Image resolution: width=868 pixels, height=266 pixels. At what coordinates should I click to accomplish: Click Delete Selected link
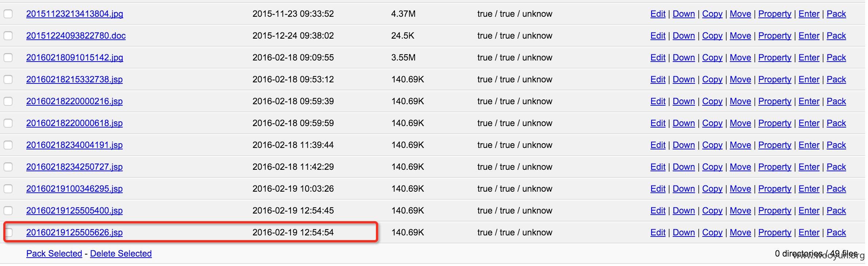click(x=121, y=254)
